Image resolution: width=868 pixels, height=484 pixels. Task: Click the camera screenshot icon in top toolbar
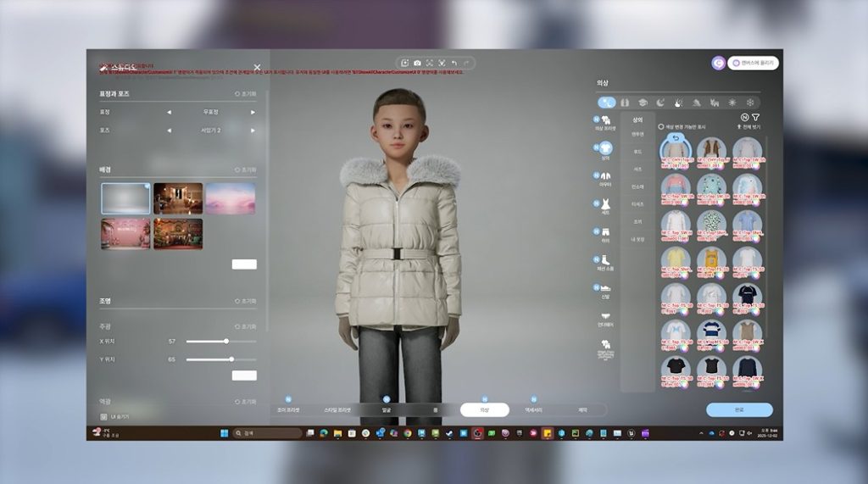(x=417, y=63)
